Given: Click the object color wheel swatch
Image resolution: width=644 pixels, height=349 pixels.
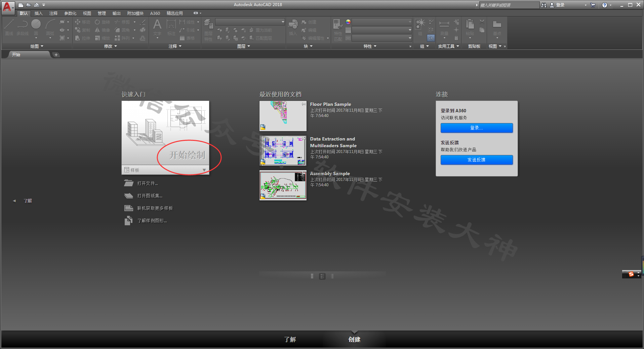Looking at the screenshot, I should pos(348,22).
